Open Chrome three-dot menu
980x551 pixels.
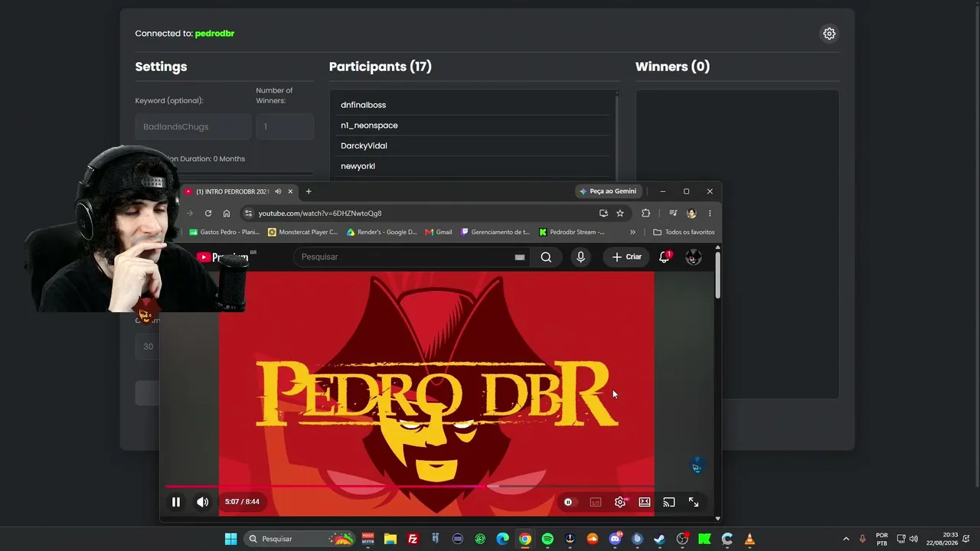710,214
